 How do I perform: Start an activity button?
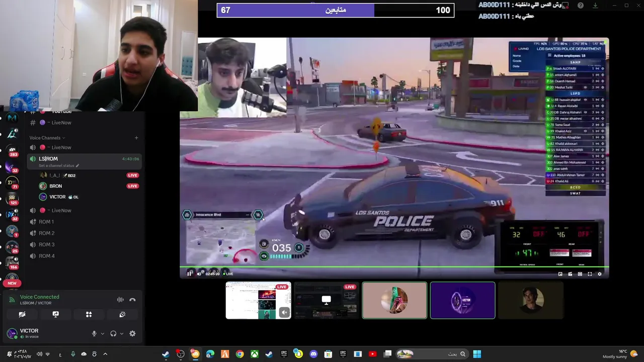(89, 314)
